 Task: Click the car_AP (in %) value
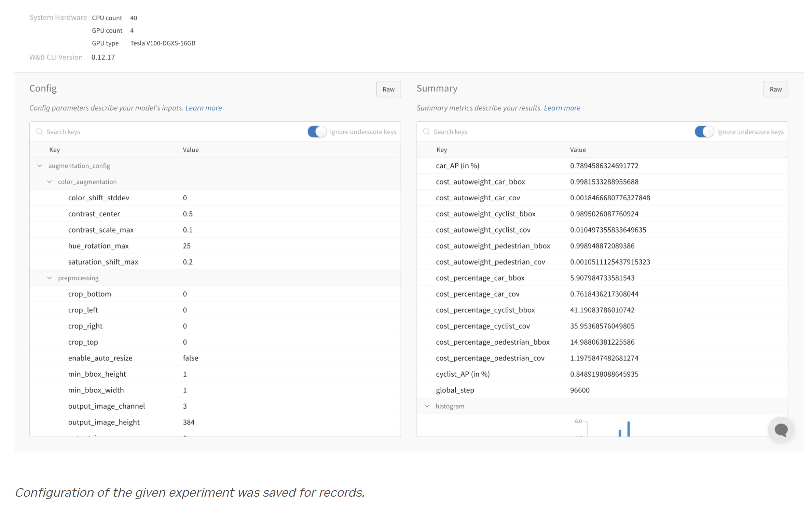(x=604, y=166)
